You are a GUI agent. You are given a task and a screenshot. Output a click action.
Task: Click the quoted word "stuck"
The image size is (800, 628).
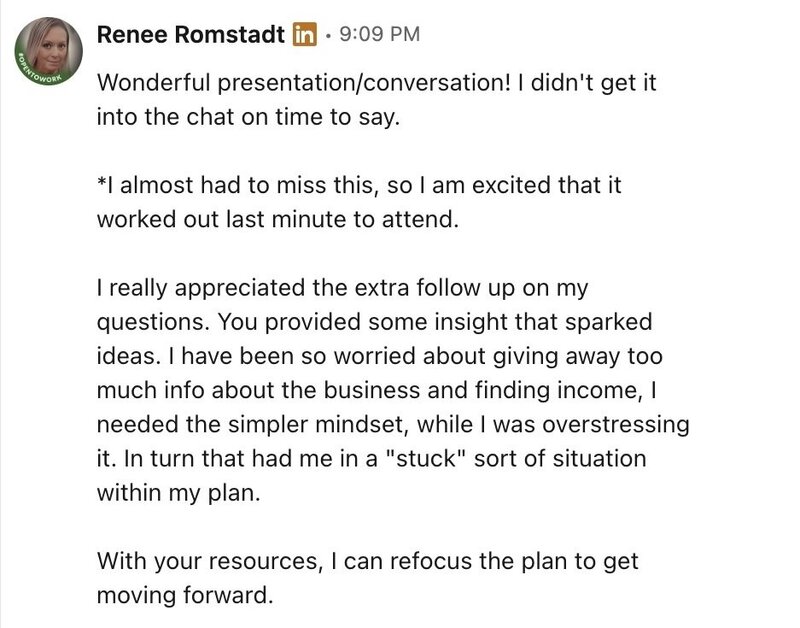(425, 458)
